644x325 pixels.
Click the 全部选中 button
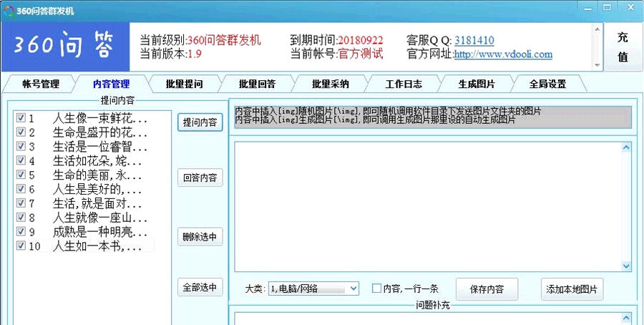click(200, 287)
